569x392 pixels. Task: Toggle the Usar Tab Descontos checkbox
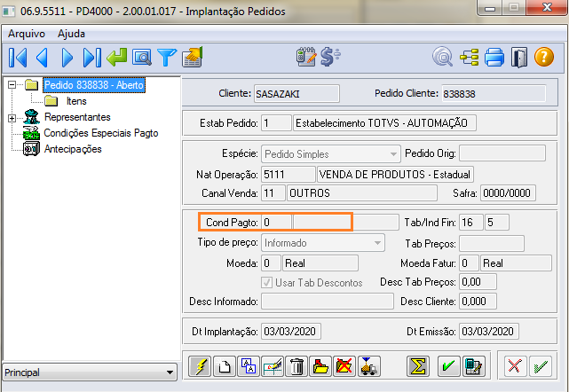(266, 283)
